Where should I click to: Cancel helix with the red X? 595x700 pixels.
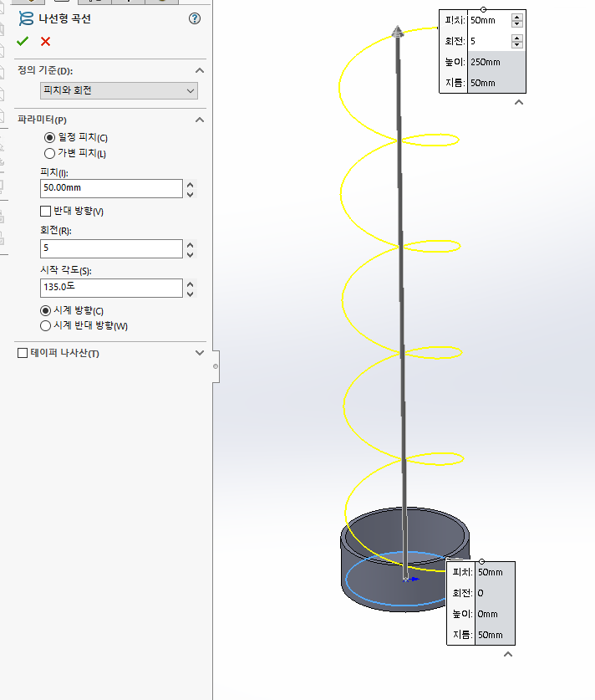[45, 42]
